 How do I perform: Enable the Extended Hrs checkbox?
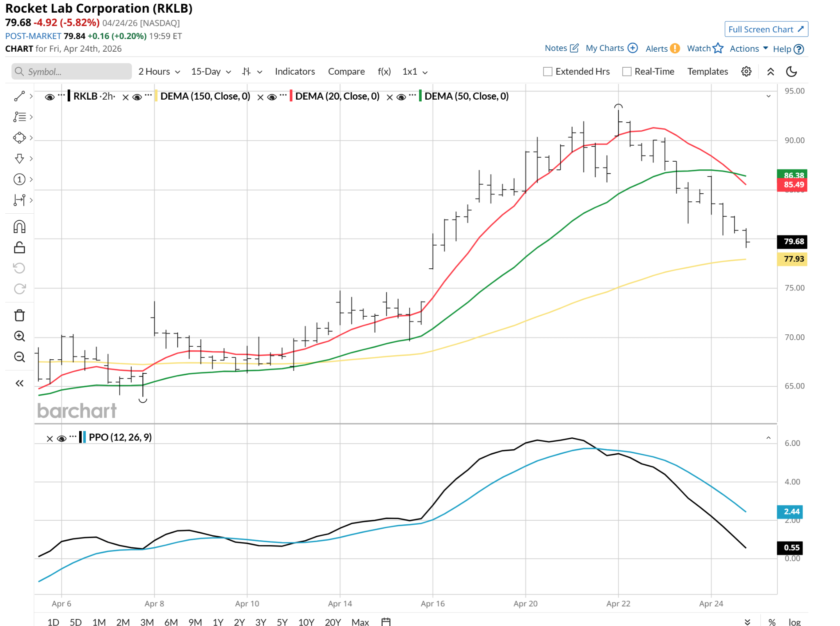(548, 71)
